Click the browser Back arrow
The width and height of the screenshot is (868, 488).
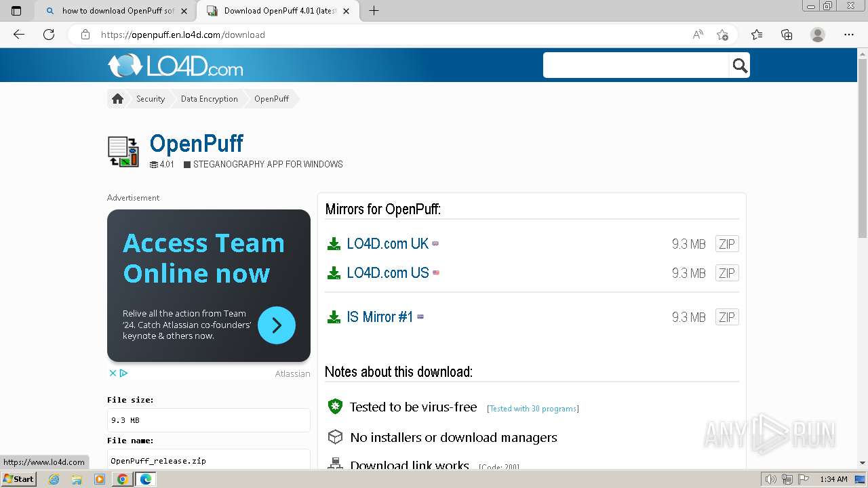coord(19,35)
